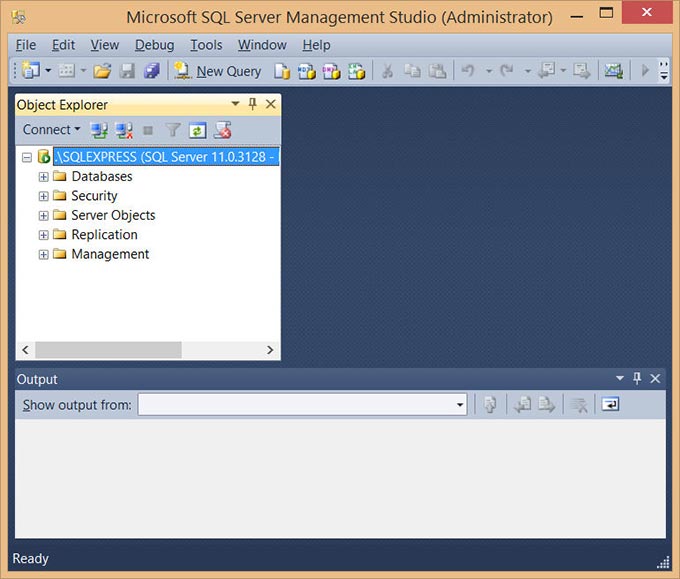This screenshot has width=680, height=579.
Task: Click the Navigate Forward icon
Action: tap(582, 70)
